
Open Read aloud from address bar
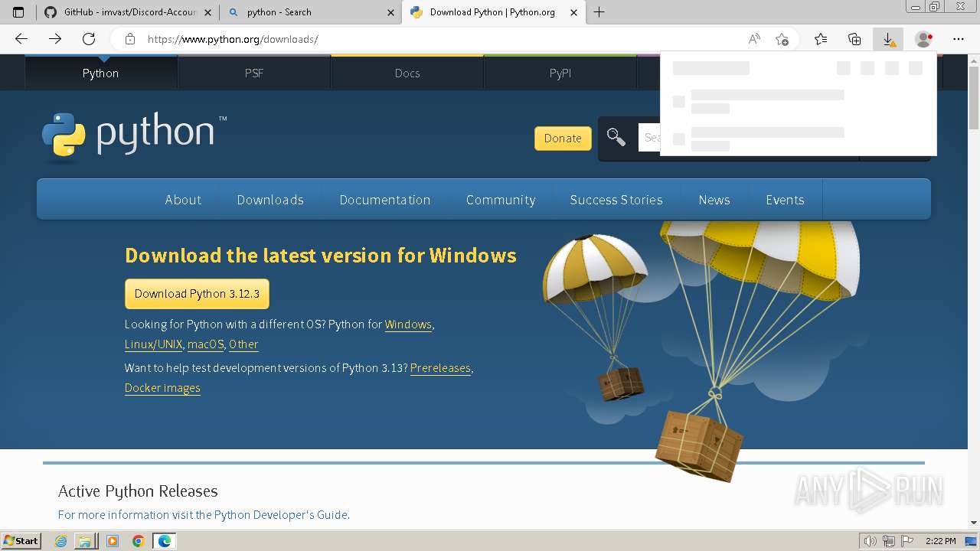754,39
